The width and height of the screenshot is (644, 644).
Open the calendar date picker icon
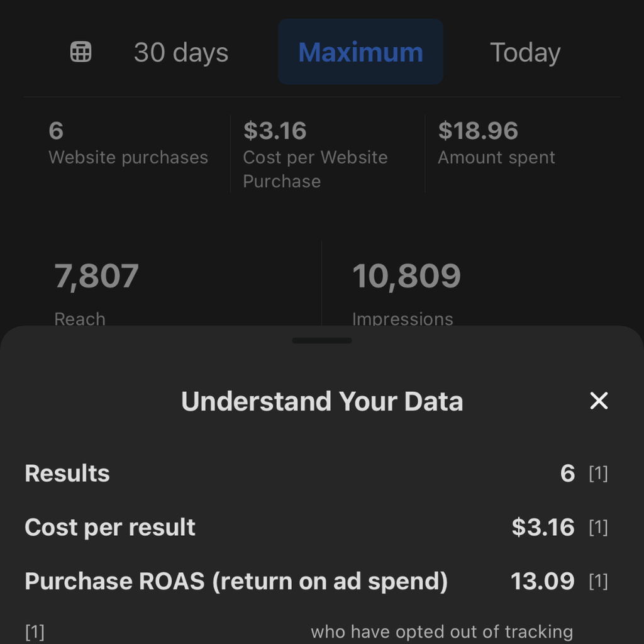pyautogui.click(x=80, y=52)
